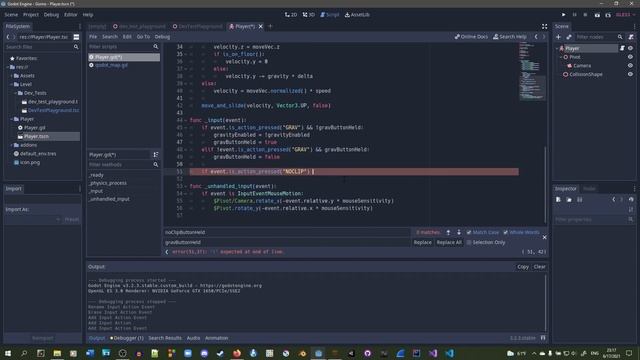Screen dimensions: 640x360
Task: Toggle visibility of Player node
Action: tap(630, 48)
